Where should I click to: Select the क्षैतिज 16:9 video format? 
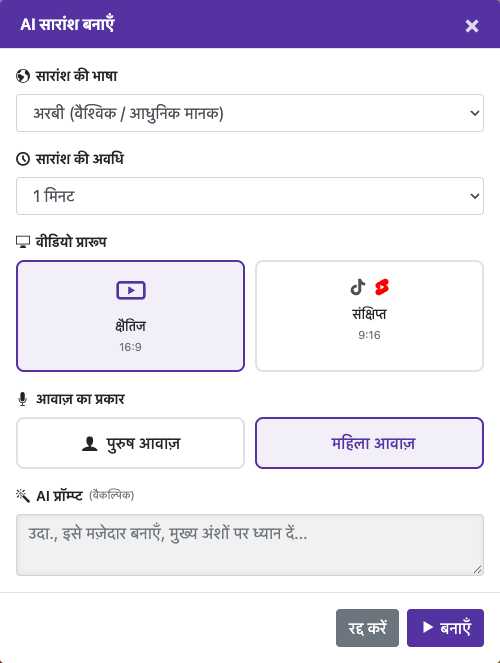[x=131, y=316]
